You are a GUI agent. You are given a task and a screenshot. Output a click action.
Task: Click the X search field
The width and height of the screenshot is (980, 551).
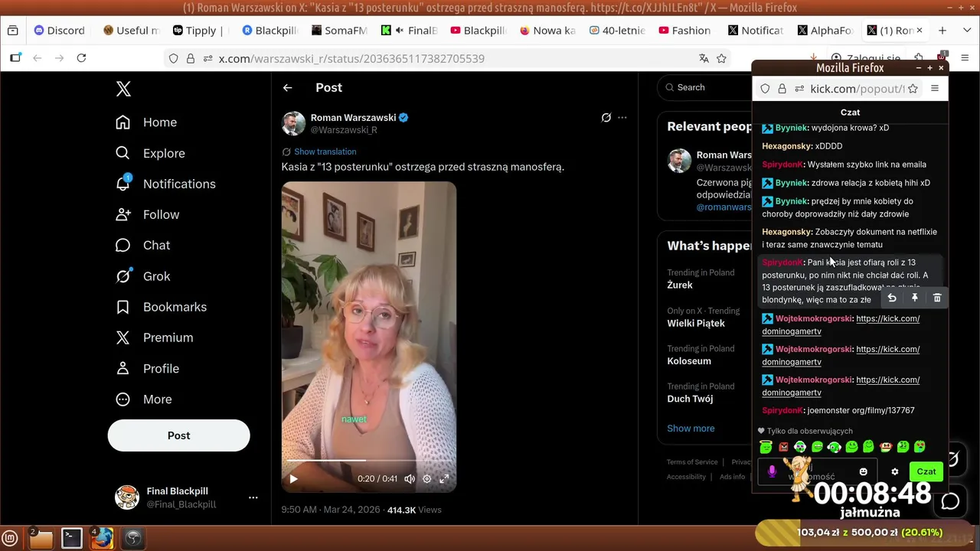tap(704, 87)
